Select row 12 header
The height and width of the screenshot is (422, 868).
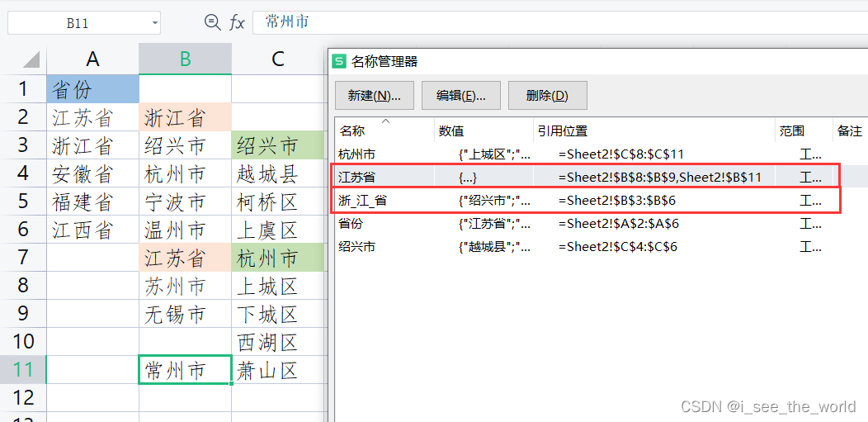(x=23, y=397)
